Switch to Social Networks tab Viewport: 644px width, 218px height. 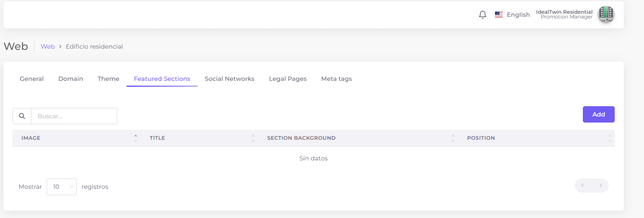pyautogui.click(x=229, y=79)
